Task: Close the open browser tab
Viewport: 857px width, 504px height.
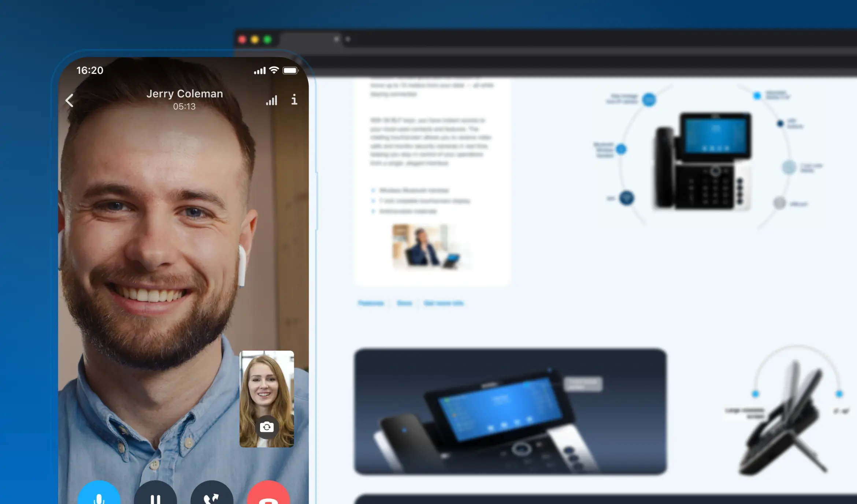Action: (x=336, y=39)
